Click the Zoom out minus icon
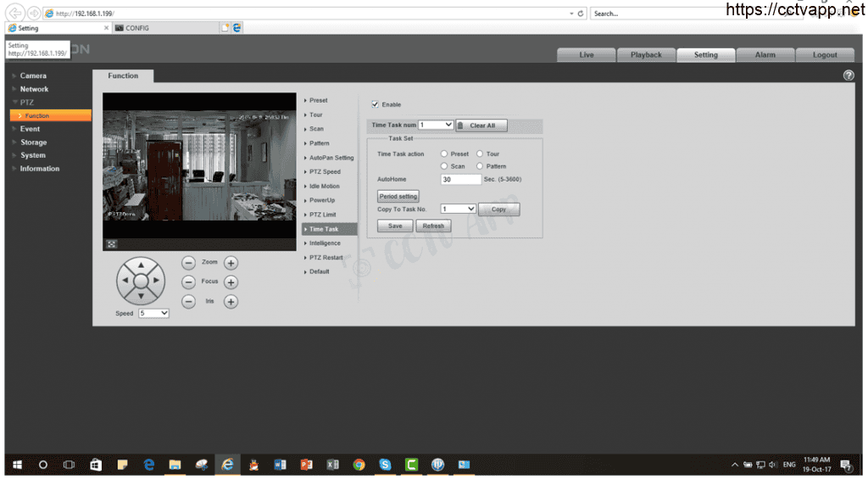 (x=188, y=263)
